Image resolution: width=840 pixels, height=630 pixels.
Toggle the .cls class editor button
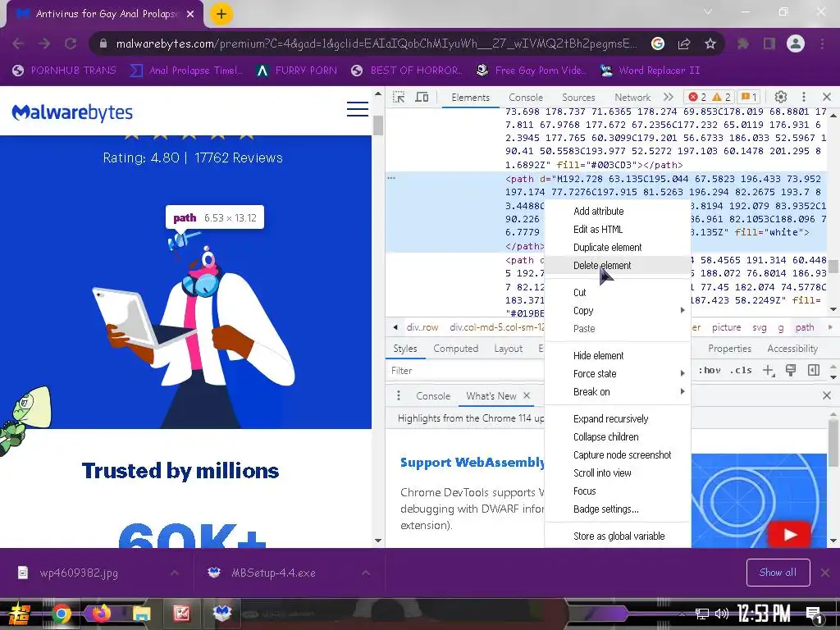(741, 370)
